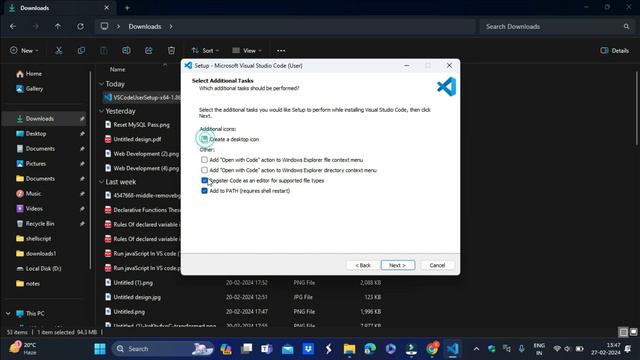
Task: Open the See more ellipsis menu
Action: pyautogui.click(x=281, y=51)
